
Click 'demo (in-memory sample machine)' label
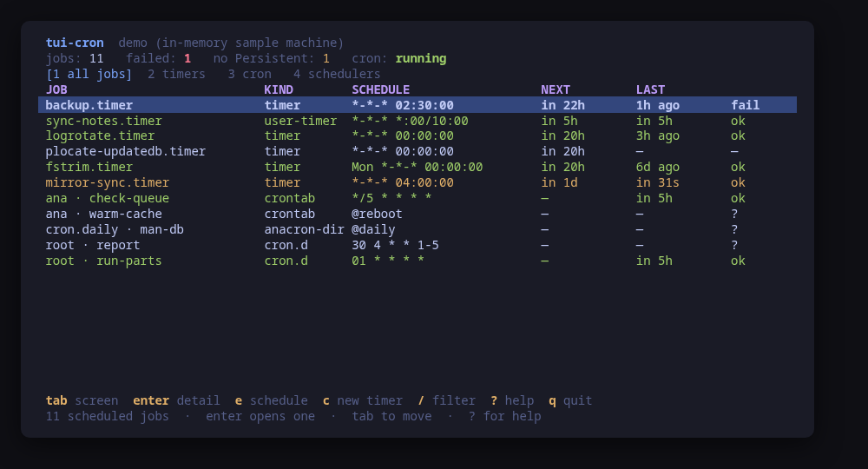(232, 43)
